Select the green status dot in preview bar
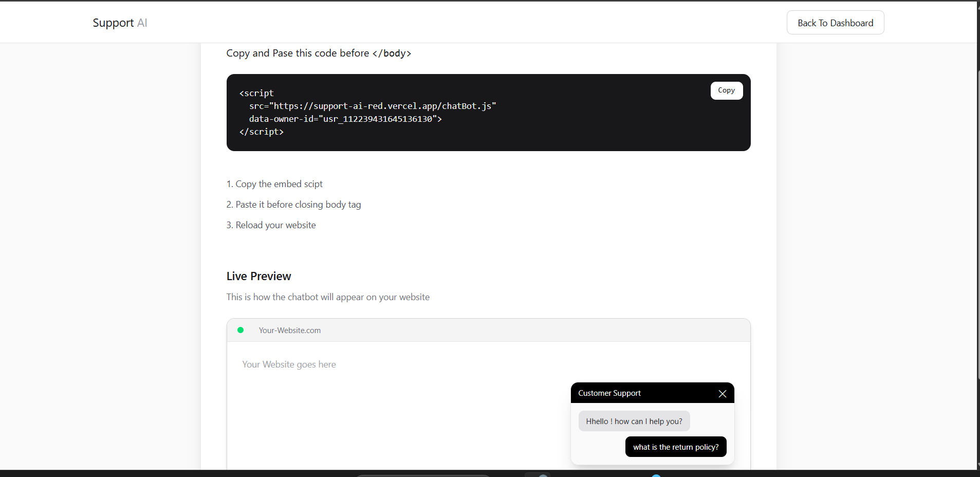 (241, 330)
